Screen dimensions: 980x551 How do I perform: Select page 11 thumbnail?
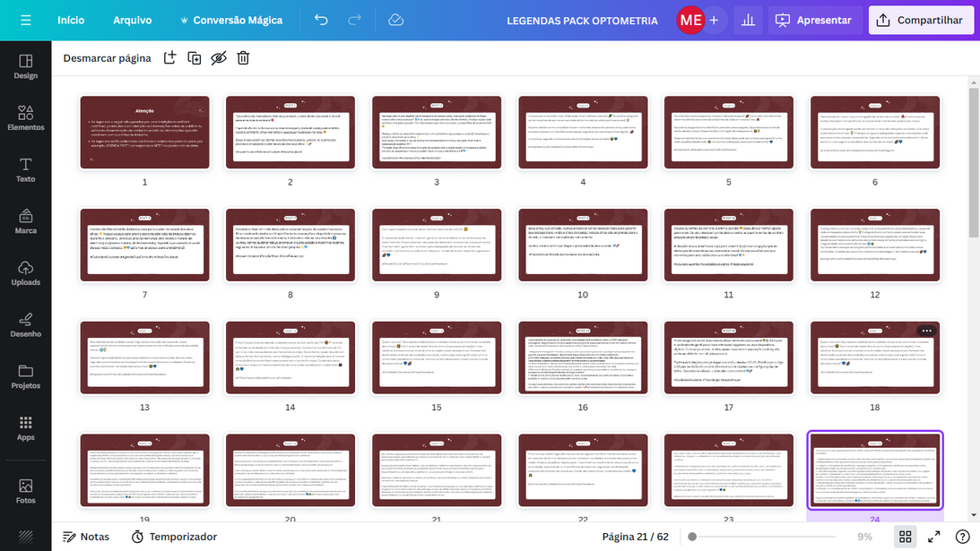coord(728,245)
